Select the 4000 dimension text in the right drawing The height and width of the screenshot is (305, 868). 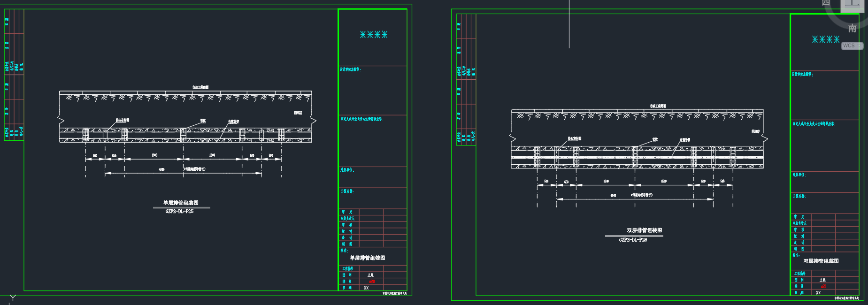pyautogui.click(x=613, y=195)
